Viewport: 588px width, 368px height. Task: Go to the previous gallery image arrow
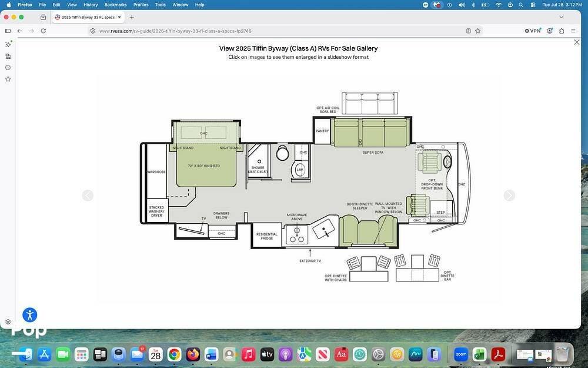(x=88, y=195)
